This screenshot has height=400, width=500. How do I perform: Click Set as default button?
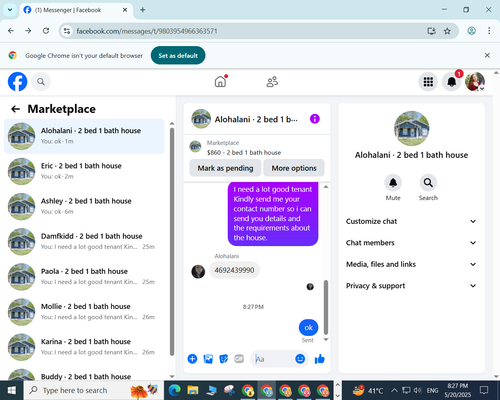tap(178, 55)
